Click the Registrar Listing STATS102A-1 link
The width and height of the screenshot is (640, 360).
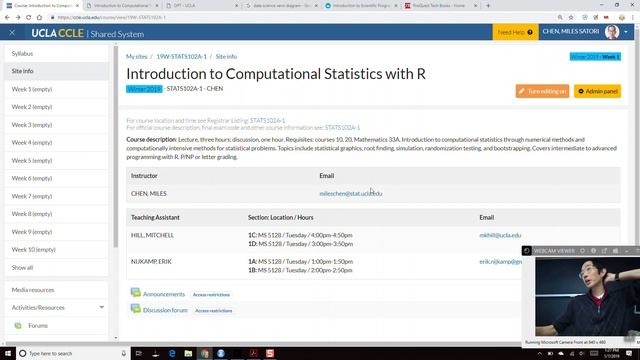point(267,120)
